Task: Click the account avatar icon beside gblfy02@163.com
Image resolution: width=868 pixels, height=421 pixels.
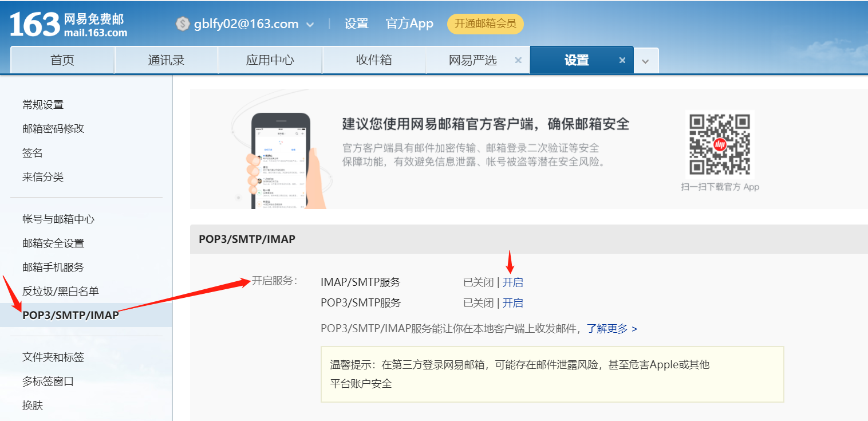Action: coord(183,24)
